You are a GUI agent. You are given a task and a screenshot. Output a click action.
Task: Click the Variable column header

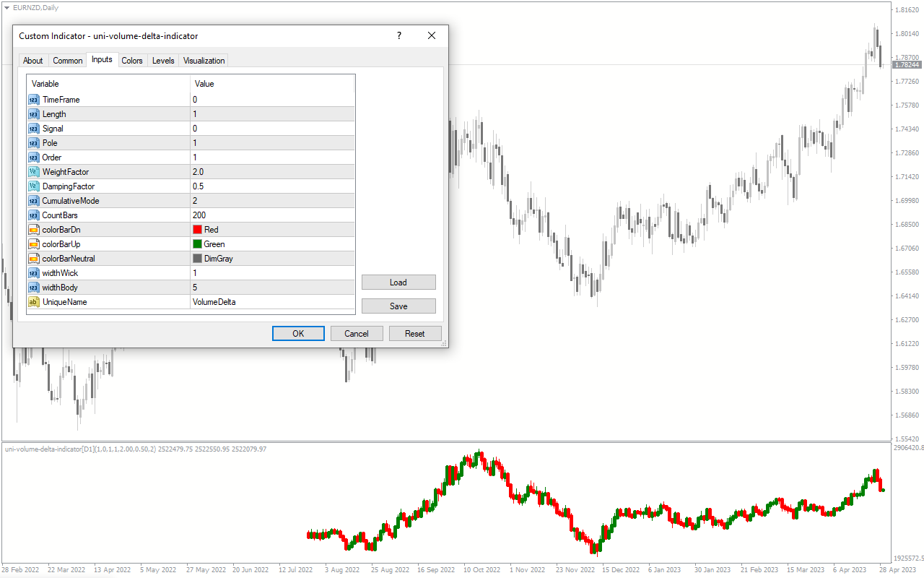[x=108, y=84]
